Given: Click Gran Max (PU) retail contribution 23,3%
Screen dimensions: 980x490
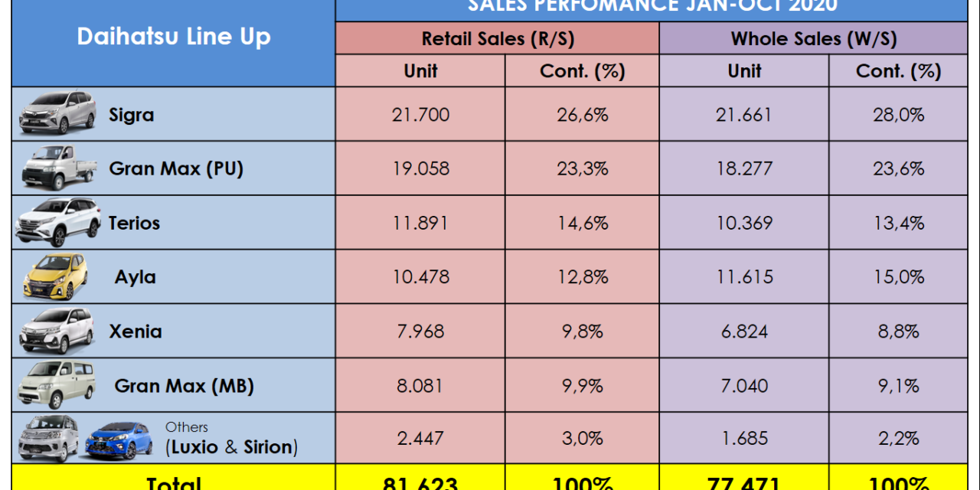Looking at the screenshot, I should click(x=582, y=168).
